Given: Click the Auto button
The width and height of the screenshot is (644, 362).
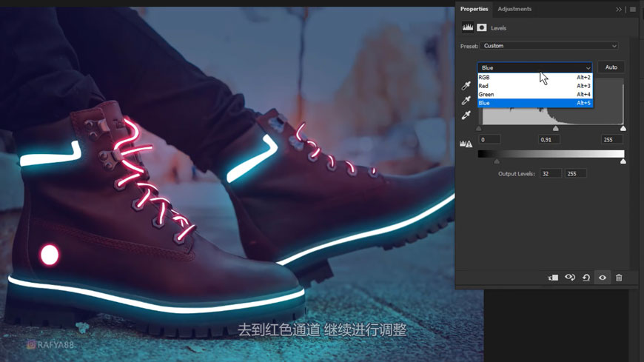Looking at the screenshot, I should click(611, 67).
